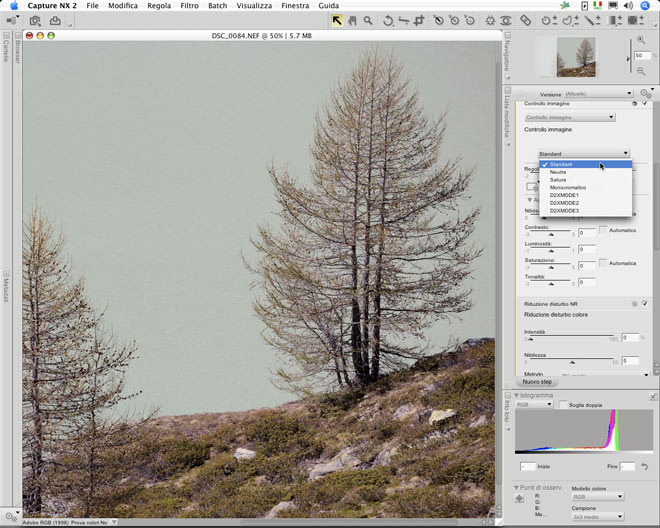Open the Metodo dropdown arrow
The height and width of the screenshot is (528, 660).
point(647,374)
